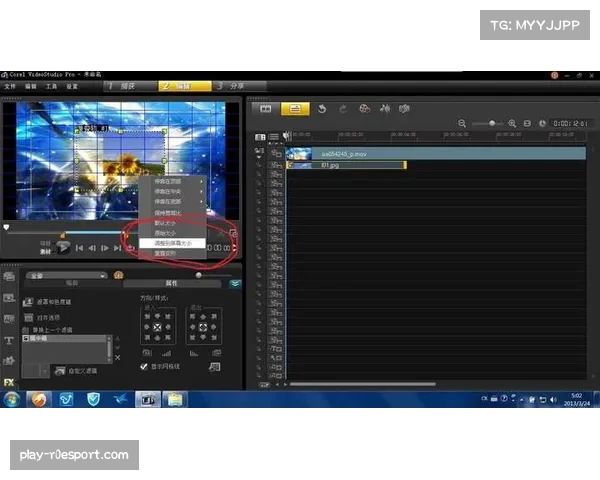
Task: Open the FX filter library panel
Action: tap(9, 381)
